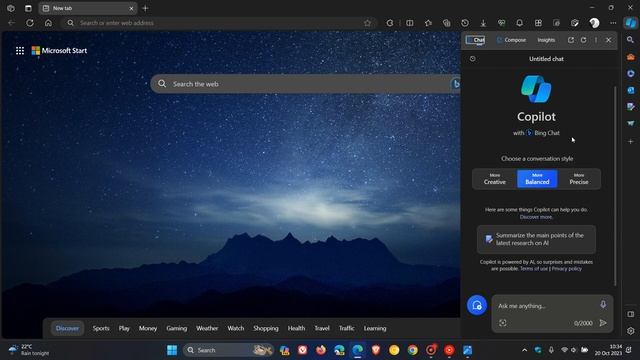Open the Sports feed tab
The width and height of the screenshot is (640, 360).
point(101,328)
